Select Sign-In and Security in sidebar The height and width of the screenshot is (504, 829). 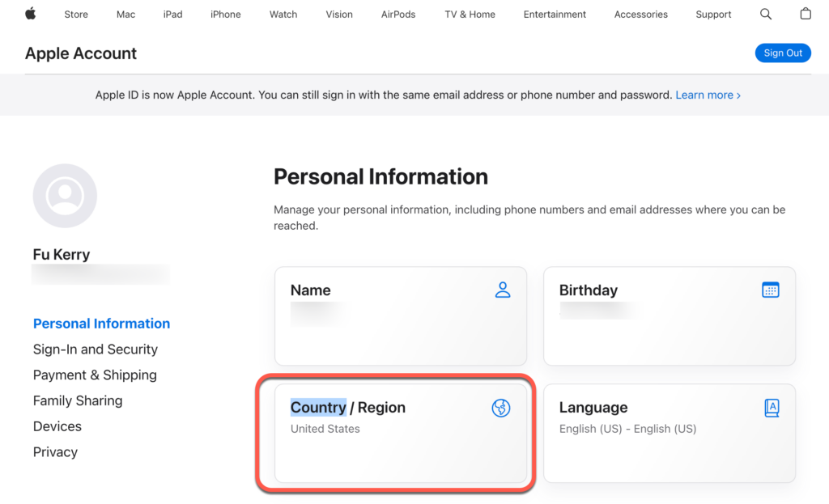96,349
